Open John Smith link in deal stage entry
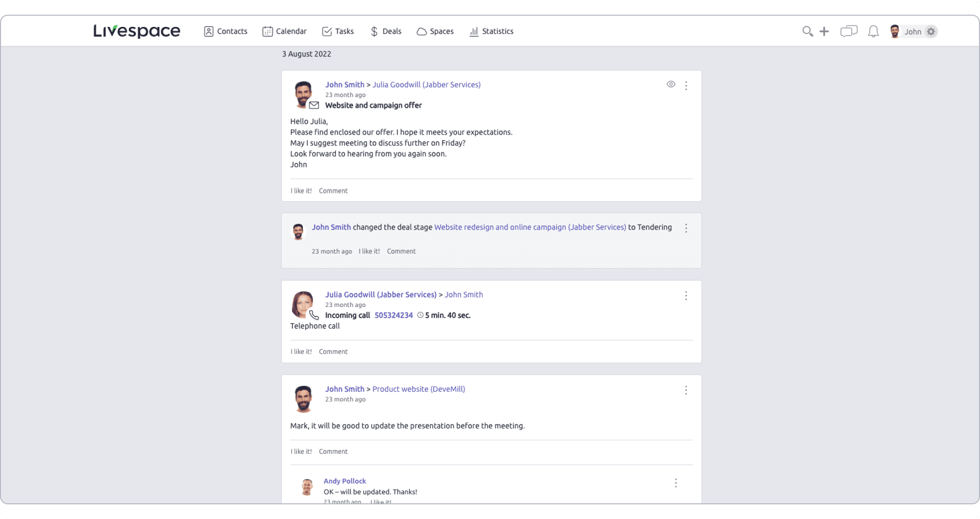This screenshot has width=980, height=519. pos(331,227)
